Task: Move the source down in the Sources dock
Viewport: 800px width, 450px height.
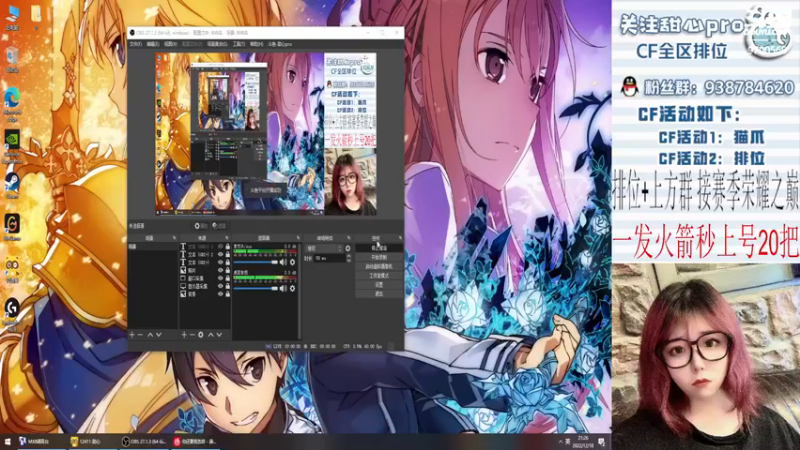Action: pos(219,335)
